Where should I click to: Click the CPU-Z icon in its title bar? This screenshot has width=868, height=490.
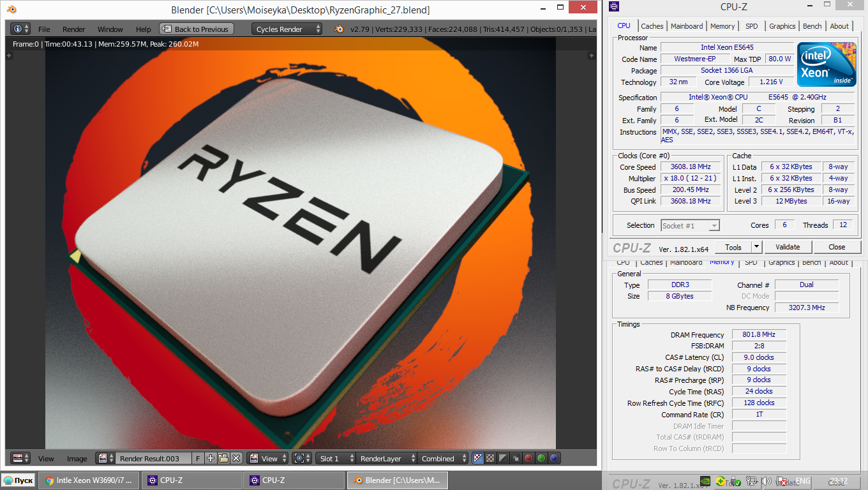614,7
